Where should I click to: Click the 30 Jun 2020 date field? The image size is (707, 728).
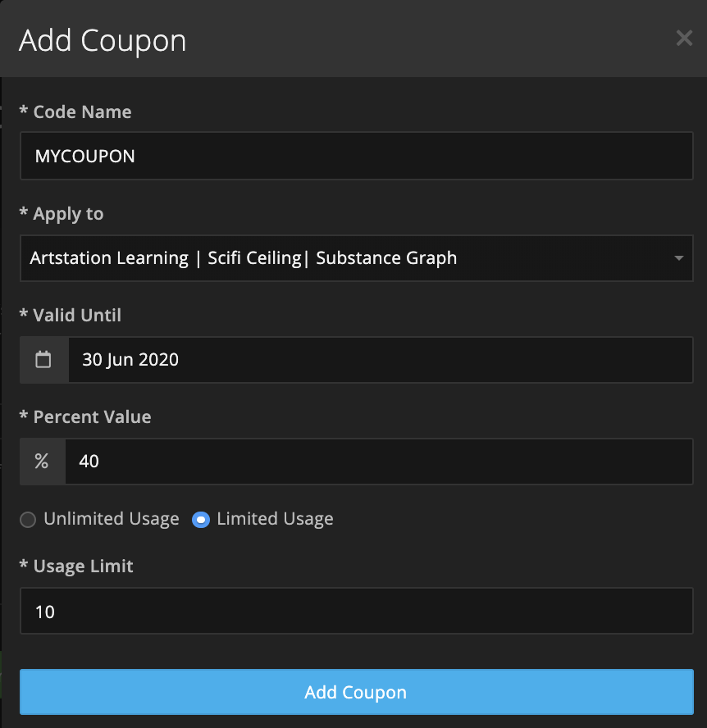pyautogui.click(x=381, y=360)
